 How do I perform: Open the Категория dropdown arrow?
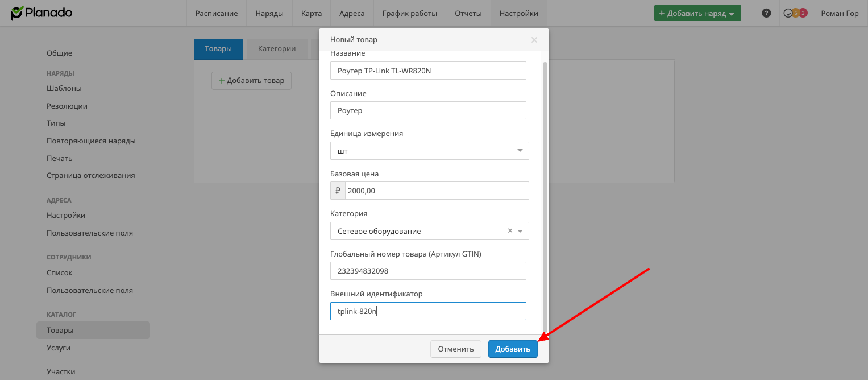click(520, 231)
